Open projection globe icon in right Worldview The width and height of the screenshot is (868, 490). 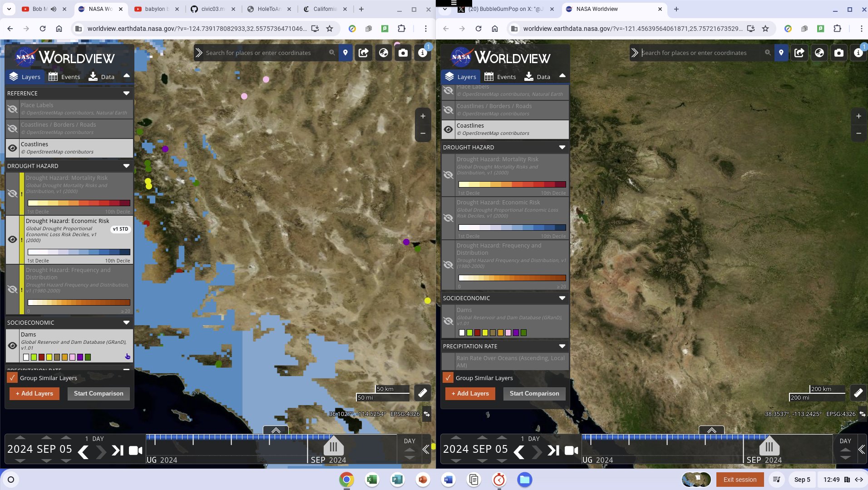coord(819,53)
